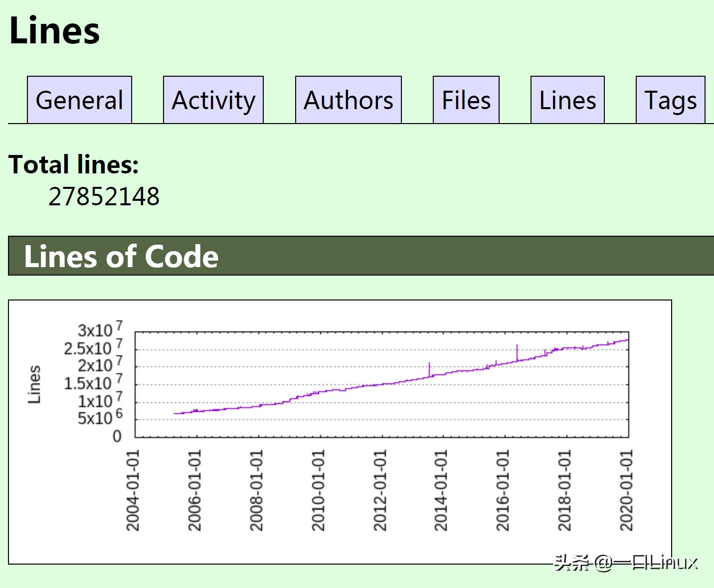Click the rotated 'Lines' y-axis title
Screen dimensions: 714x588
(x=34, y=384)
